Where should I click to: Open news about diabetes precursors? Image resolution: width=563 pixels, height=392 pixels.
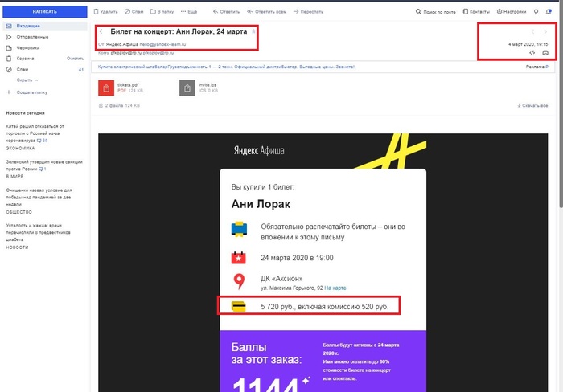click(38, 232)
